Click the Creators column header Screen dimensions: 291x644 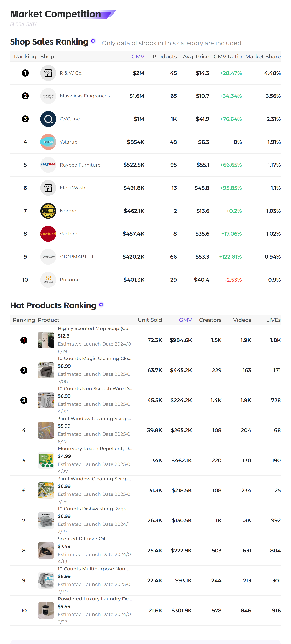click(x=210, y=320)
